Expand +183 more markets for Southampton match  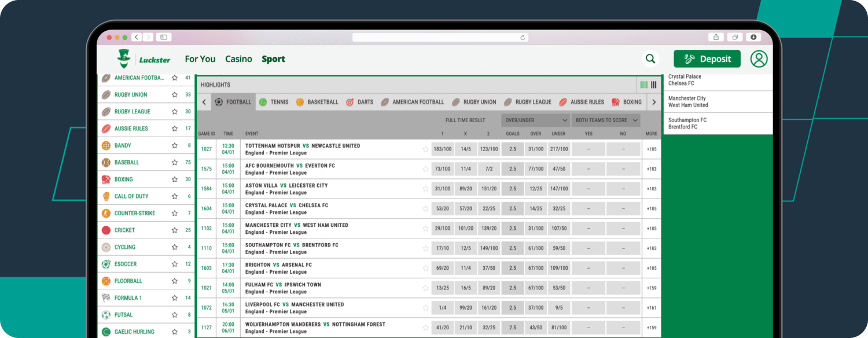pos(652,248)
